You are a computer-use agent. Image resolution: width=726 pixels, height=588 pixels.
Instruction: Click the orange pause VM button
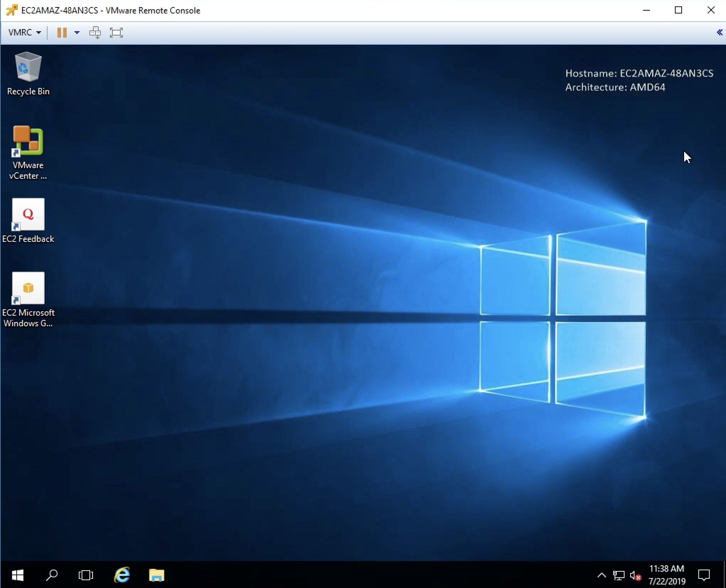(62, 33)
